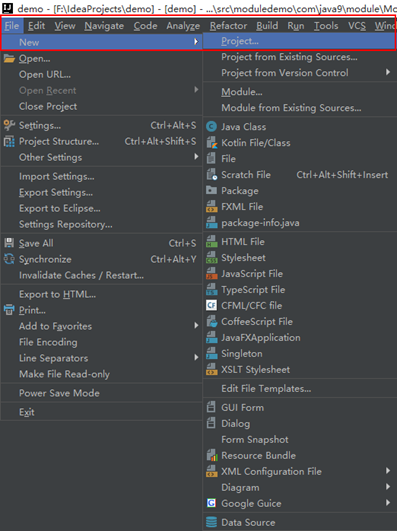
Task: Expand the Google Guice submenu arrow
Action: coord(388,503)
